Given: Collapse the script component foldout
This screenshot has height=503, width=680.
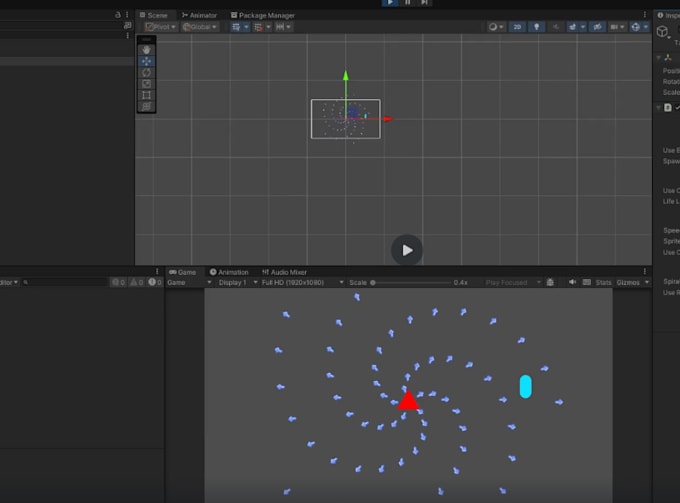Looking at the screenshot, I should pyautogui.click(x=659, y=108).
